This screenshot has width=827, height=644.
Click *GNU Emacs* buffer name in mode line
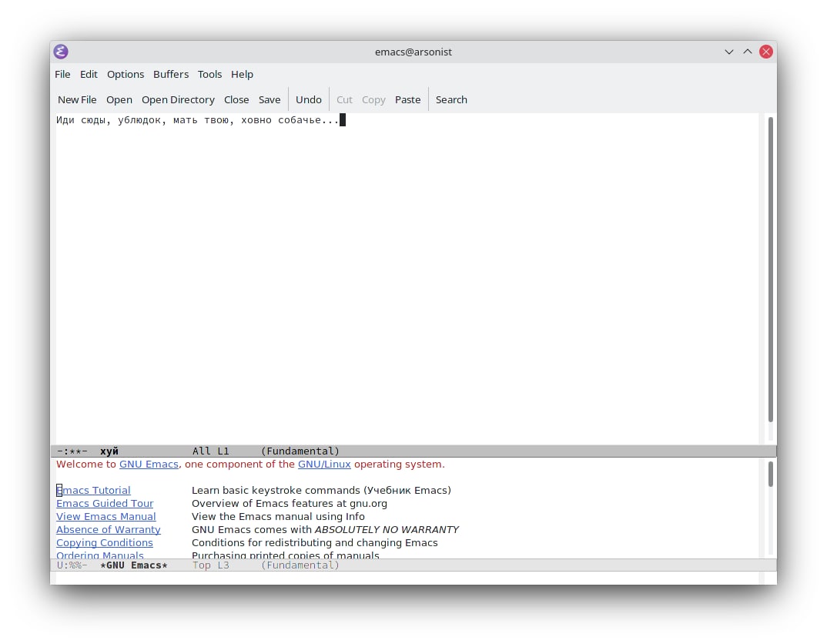[134, 565]
